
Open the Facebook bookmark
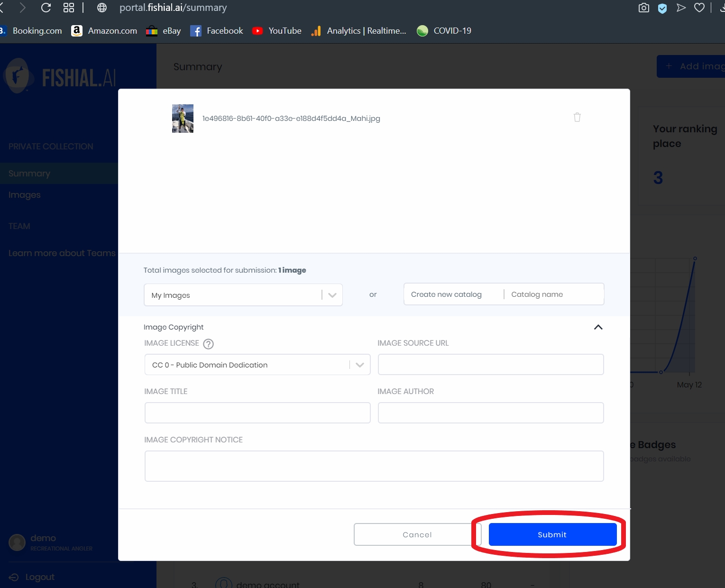pos(217,31)
